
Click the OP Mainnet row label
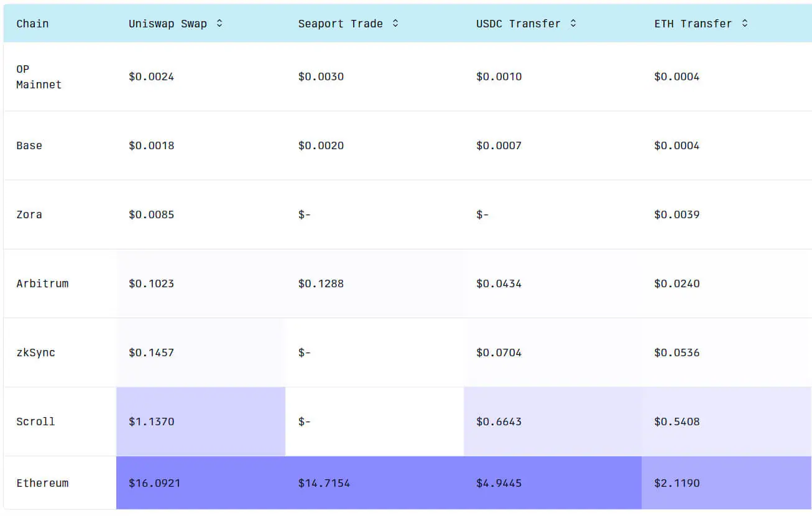38,76
